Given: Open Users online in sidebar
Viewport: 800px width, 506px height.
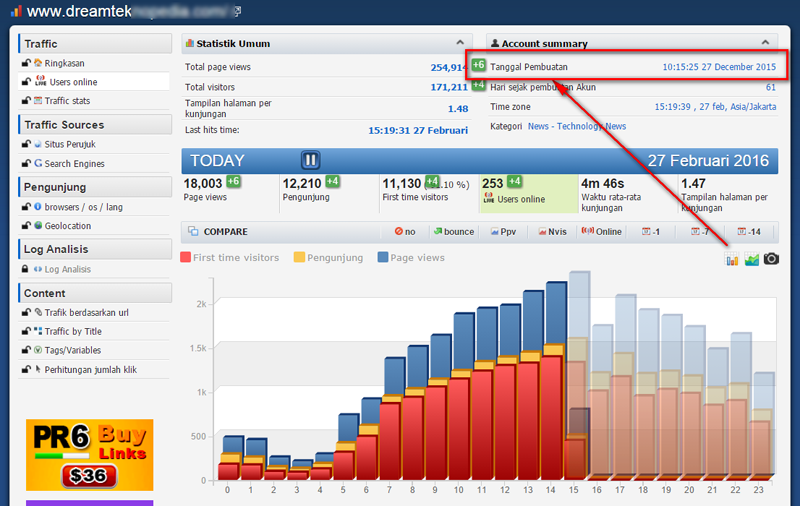Looking at the screenshot, I should pyautogui.click(x=71, y=82).
